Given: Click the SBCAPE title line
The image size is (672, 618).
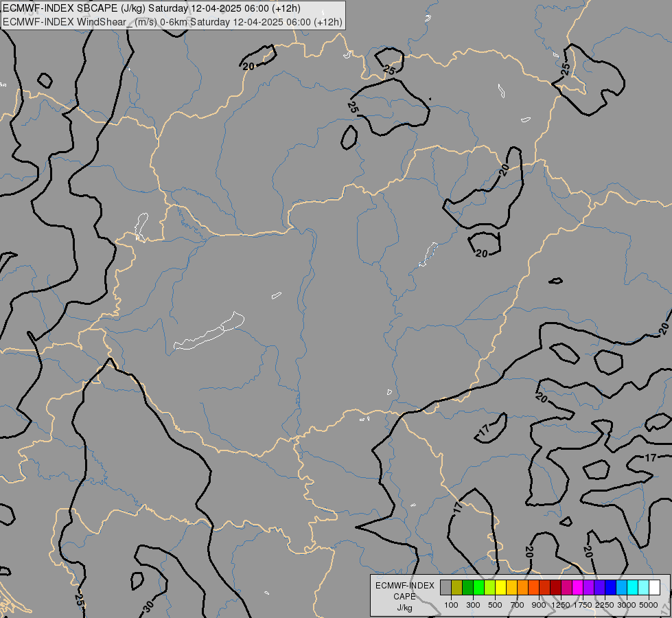Looking at the screenshot, I should click(x=152, y=8).
